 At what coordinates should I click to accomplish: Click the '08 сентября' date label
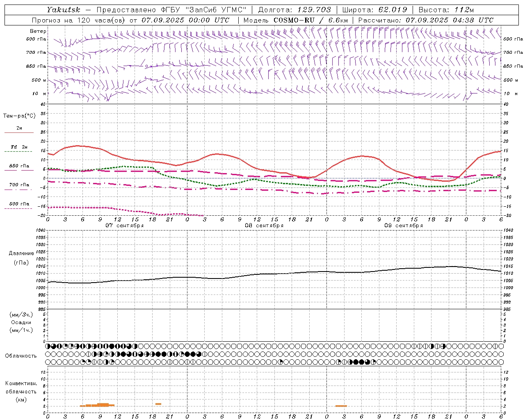coord(264,226)
